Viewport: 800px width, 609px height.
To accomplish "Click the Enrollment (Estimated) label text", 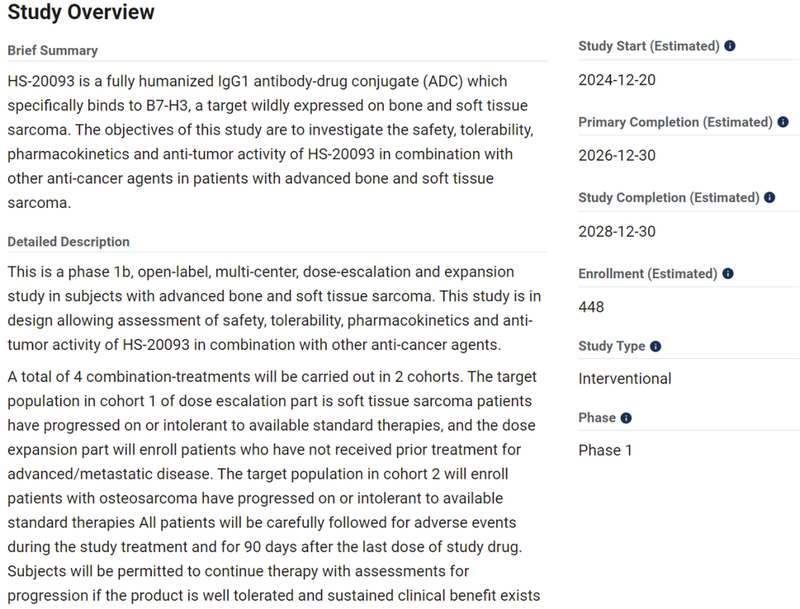I will (x=648, y=274).
